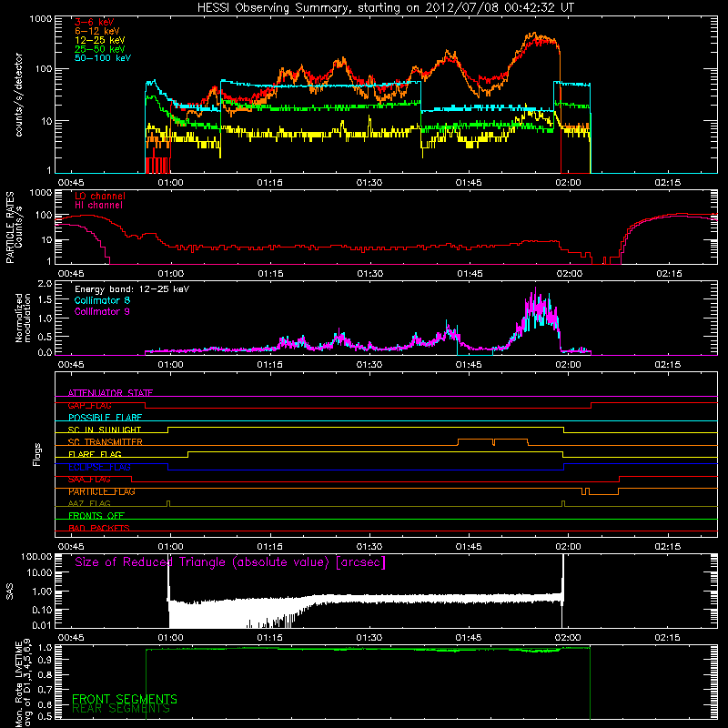
Task: Click the 'Energy band: 12-25 keV' label
Action: [132, 289]
